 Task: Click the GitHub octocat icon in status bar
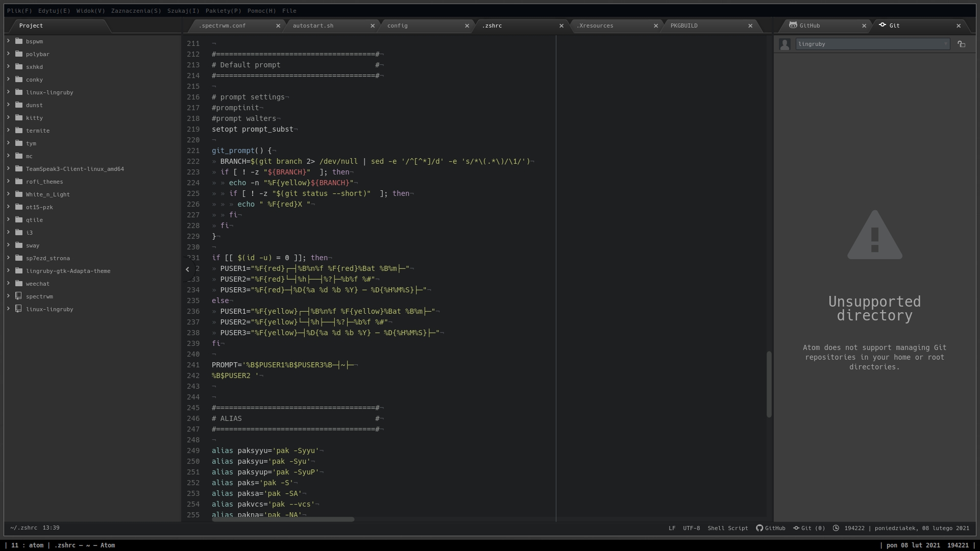tap(759, 528)
